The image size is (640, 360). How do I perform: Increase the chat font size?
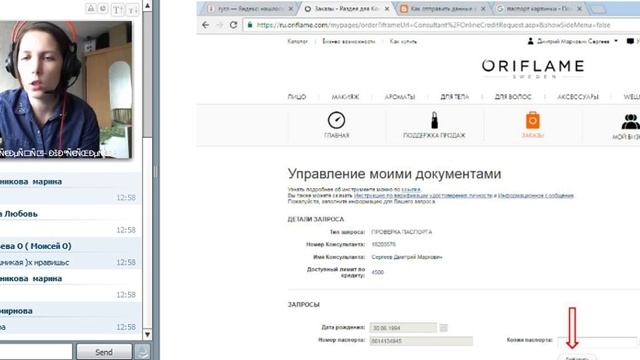click(118, 9)
